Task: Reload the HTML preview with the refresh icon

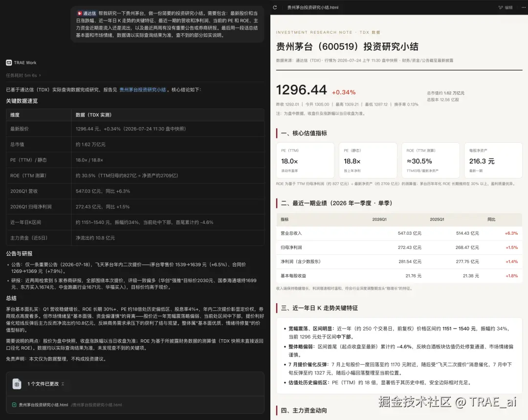Action: click(275, 7)
